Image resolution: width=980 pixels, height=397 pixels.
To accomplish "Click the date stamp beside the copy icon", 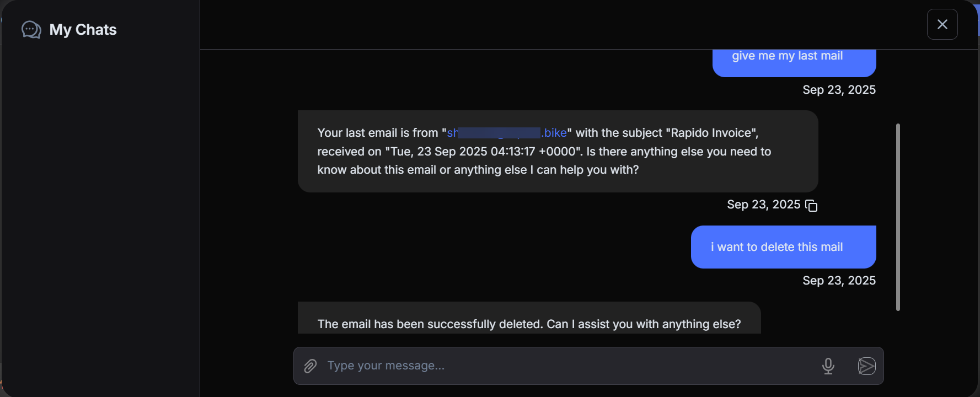I will 763,205.
